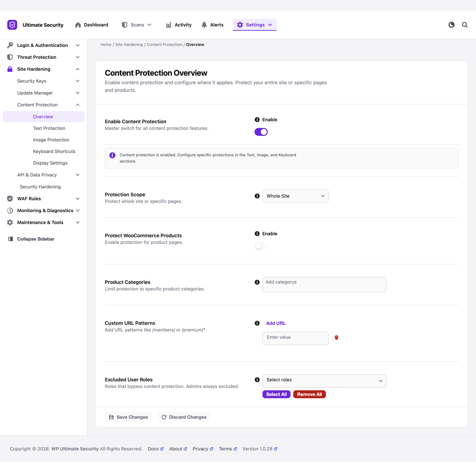
Task: Go to Text Protection page
Action: click(49, 128)
